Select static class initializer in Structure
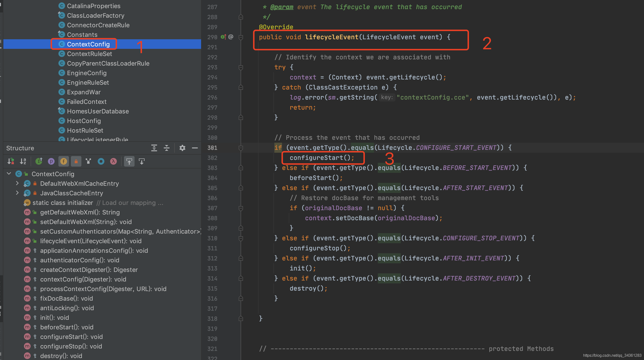This screenshot has width=644, height=360. coord(62,202)
